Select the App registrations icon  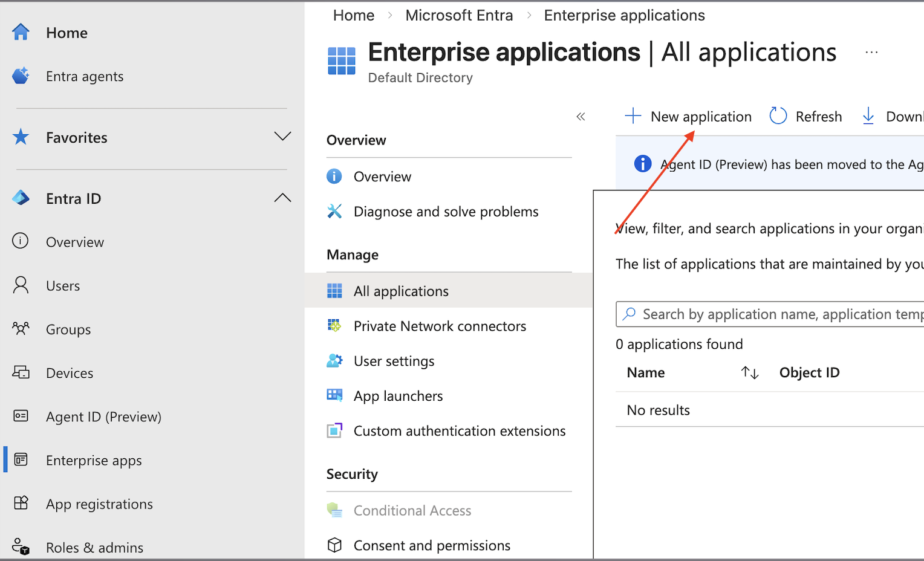(21, 504)
